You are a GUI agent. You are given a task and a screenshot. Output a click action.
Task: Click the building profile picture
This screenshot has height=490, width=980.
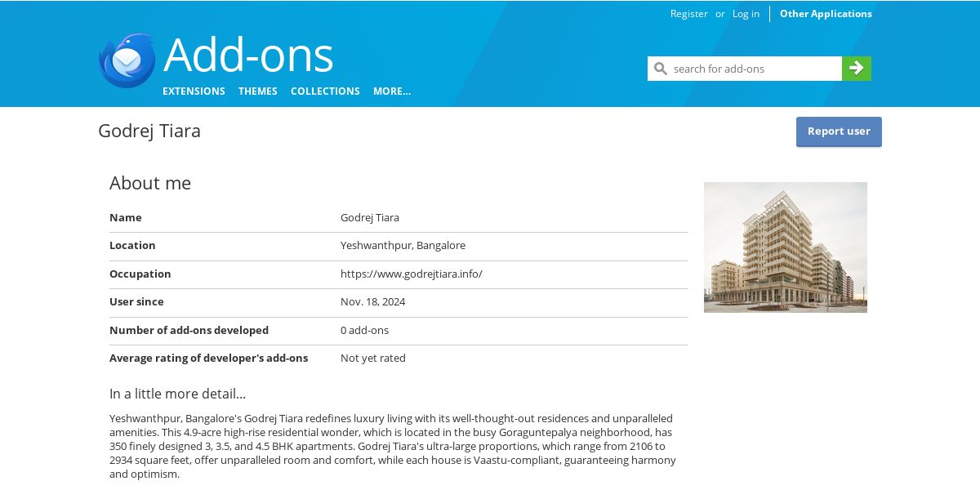[x=786, y=247]
